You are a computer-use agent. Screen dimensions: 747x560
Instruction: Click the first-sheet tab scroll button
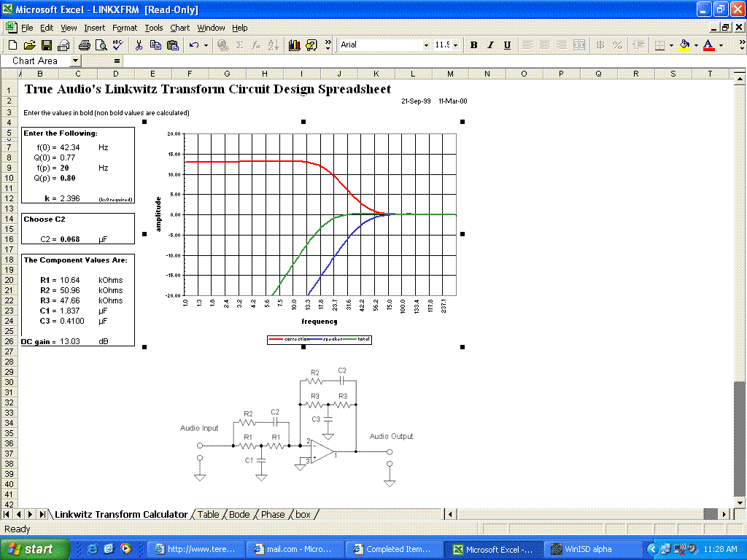pyautogui.click(x=7, y=514)
